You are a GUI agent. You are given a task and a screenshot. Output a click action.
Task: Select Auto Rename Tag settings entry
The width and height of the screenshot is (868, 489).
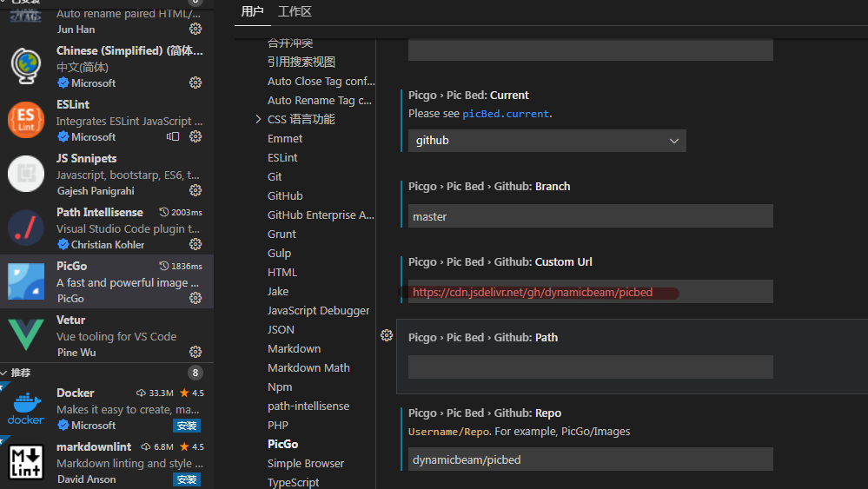pyautogui.click(x=320, y=100)
